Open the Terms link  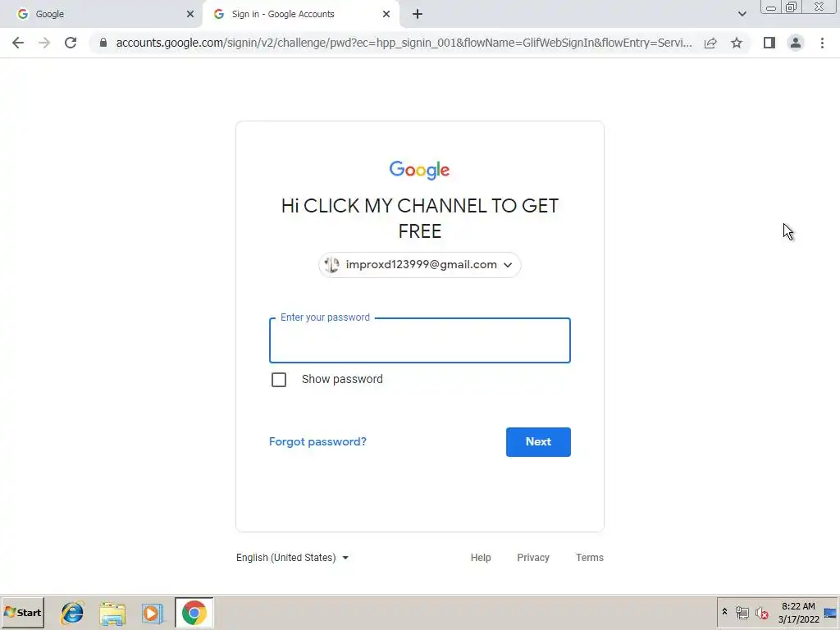point(589,558)
